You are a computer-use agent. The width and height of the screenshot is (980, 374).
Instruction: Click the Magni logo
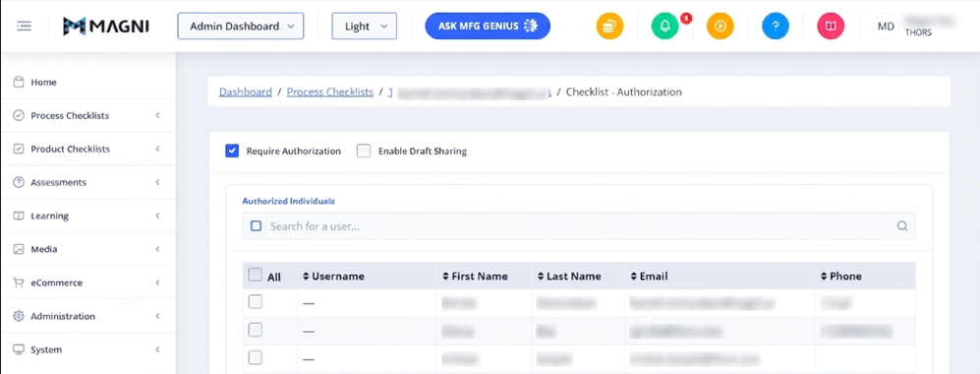pos(105,27)
